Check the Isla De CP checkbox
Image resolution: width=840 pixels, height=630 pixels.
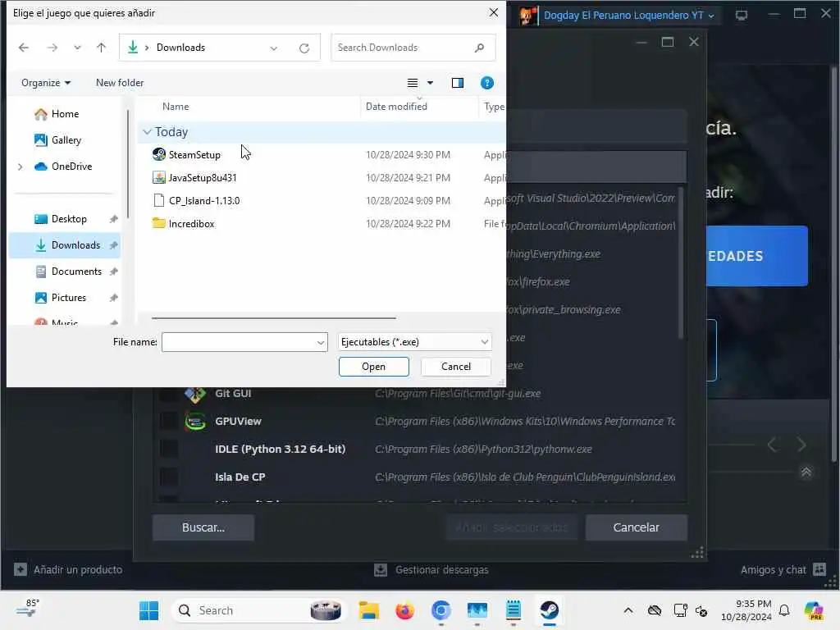click(x=169, y=477)
